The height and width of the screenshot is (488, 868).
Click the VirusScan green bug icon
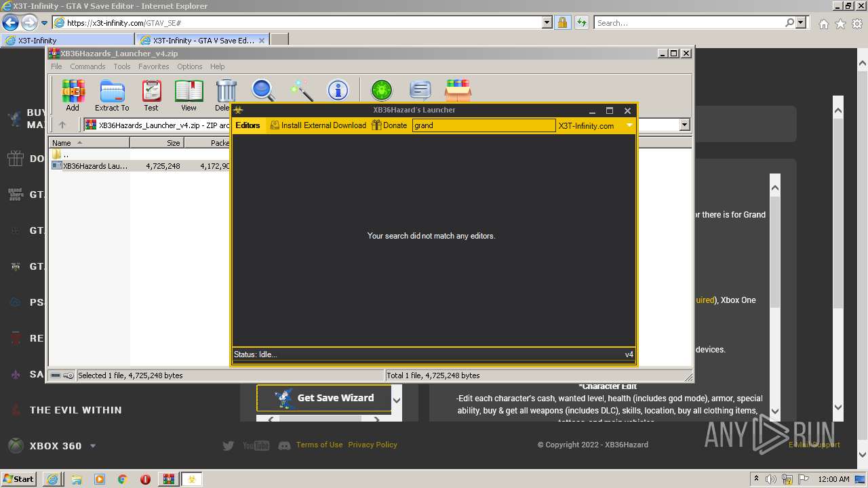382,90
